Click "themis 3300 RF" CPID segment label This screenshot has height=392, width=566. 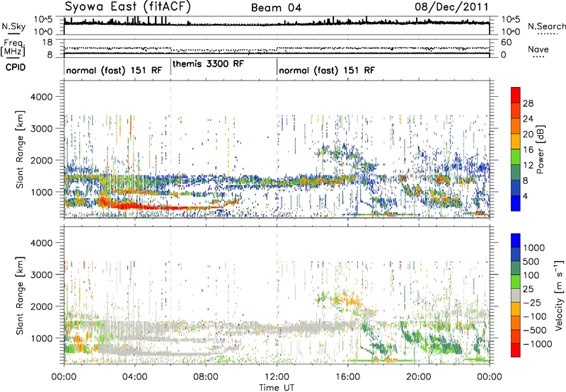208,64
